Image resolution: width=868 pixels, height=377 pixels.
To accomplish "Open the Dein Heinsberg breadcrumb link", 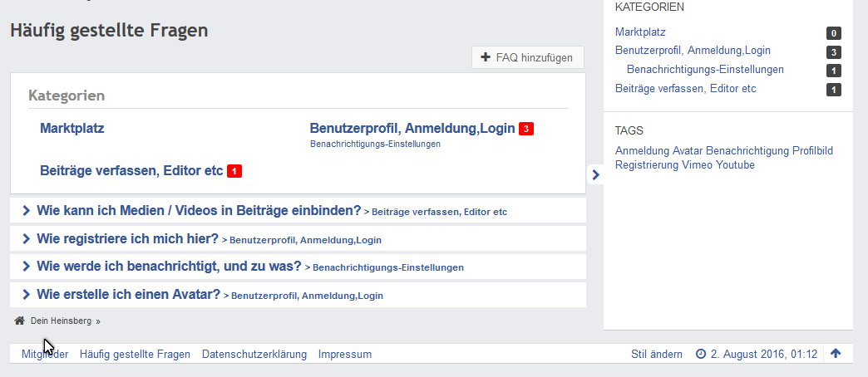I will 62,321.
